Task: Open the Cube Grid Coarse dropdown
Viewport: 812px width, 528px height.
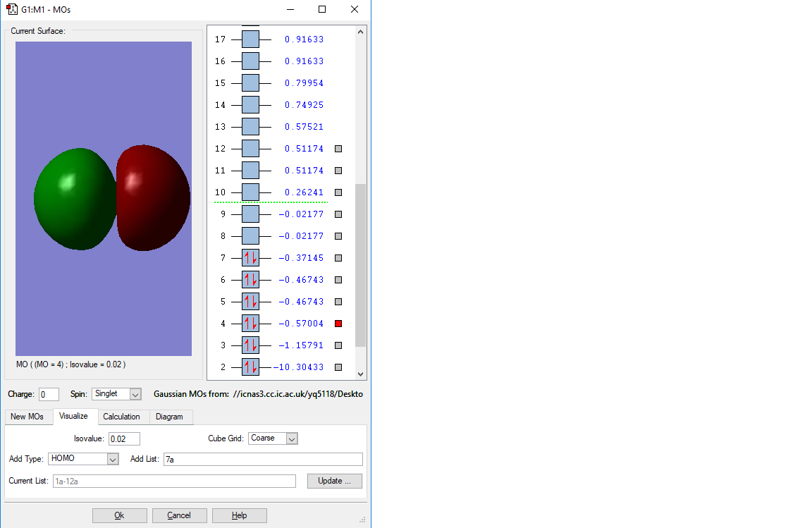Action: point(292,439)
